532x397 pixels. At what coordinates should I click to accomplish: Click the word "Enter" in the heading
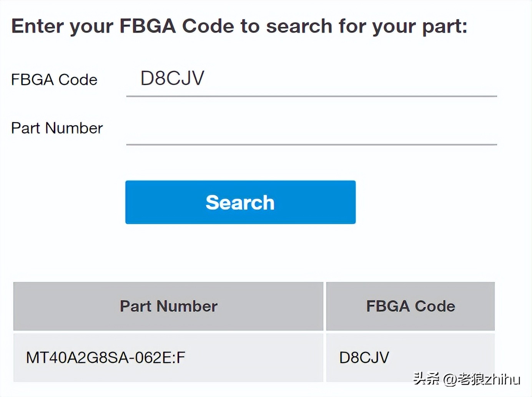click(x=37, y=26)
